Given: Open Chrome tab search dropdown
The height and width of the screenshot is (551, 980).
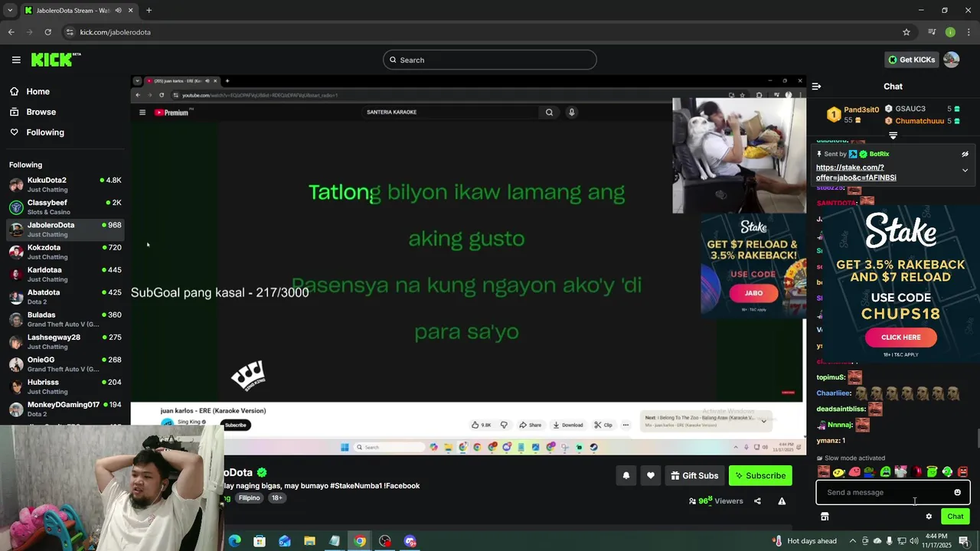Looking at the screenshot, I should pos(9,11).
